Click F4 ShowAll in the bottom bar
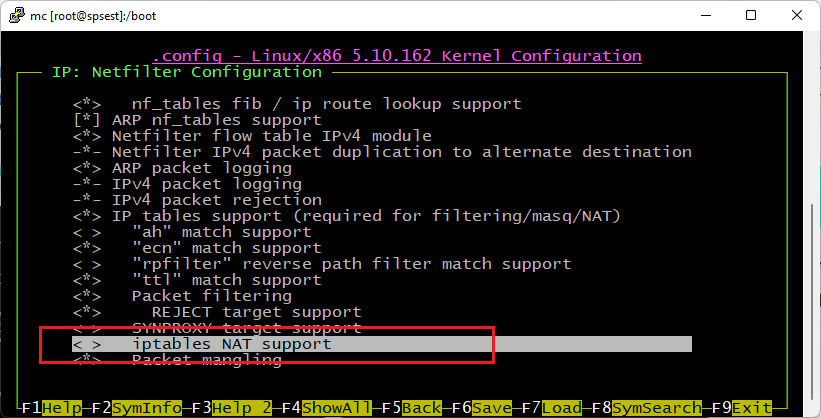This screenshot has height=418, width=821. (x=321, y=408)
